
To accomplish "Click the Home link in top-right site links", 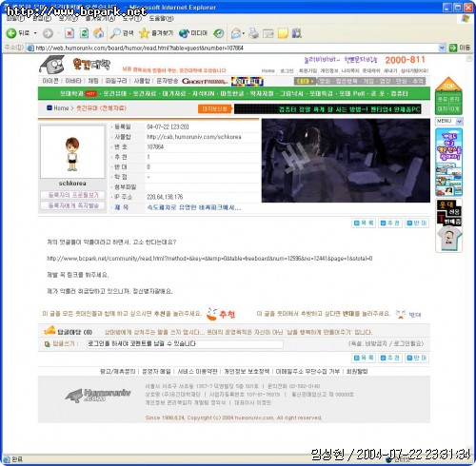I will click(x=268, y=70).
